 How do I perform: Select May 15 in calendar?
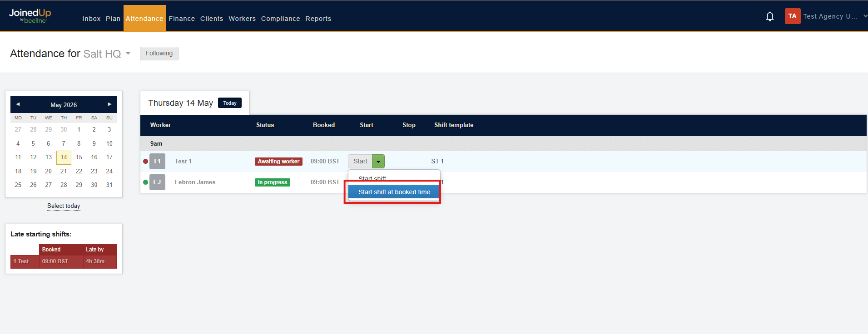point(79,157)
